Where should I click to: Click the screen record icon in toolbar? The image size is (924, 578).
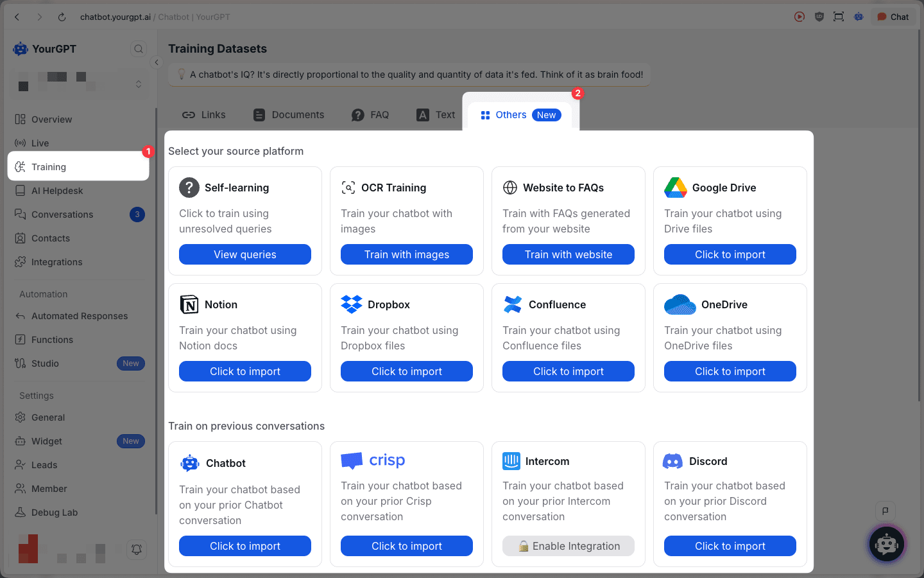800,17
